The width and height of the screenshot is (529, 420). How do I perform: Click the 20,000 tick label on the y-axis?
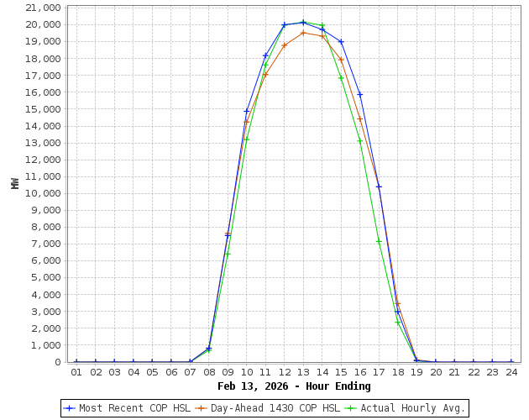[x=43, y=24]
